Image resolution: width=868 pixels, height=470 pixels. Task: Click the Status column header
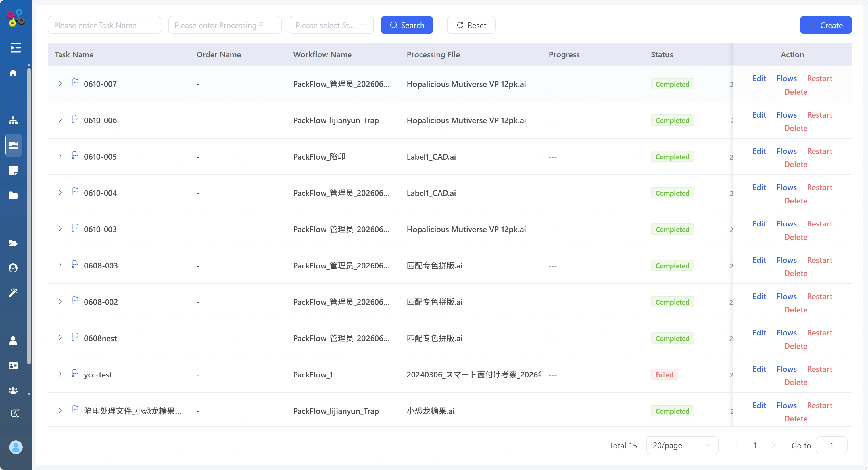pyautogui.click(x=662, y=54)
